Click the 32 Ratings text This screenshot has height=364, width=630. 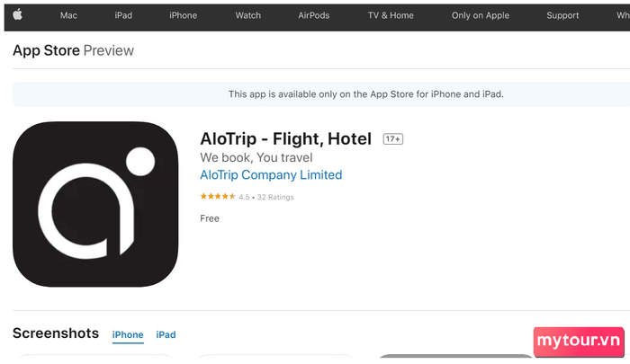(275, 197)
